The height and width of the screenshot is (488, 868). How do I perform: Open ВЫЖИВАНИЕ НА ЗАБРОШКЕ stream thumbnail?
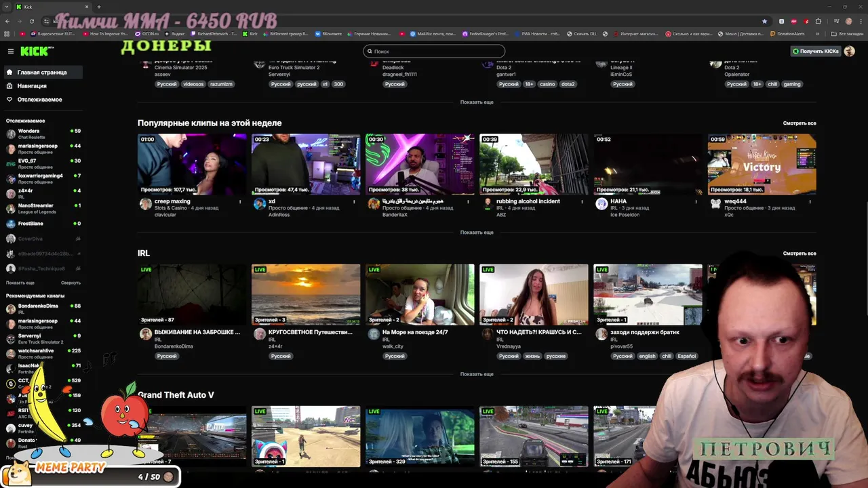pos(192,294)
